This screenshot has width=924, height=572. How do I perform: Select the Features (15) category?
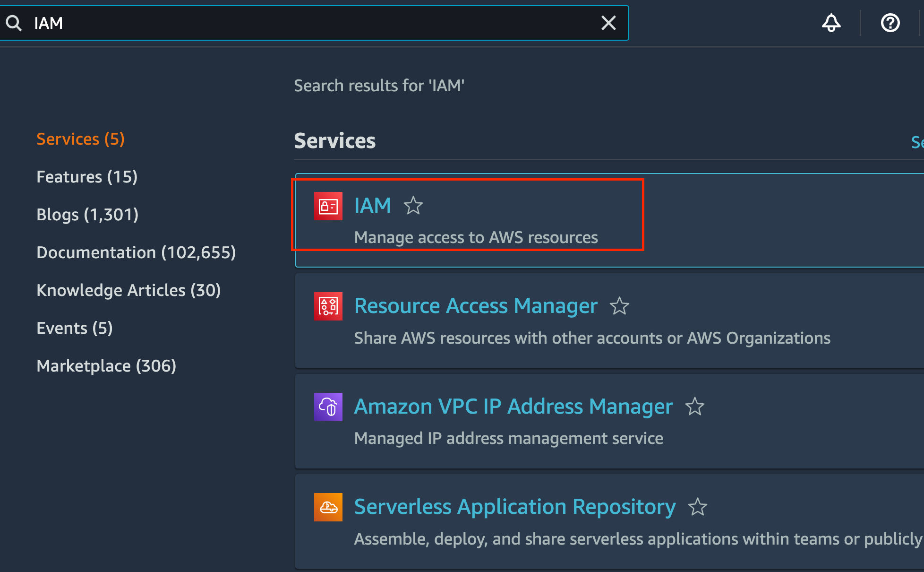coord(87,177)
